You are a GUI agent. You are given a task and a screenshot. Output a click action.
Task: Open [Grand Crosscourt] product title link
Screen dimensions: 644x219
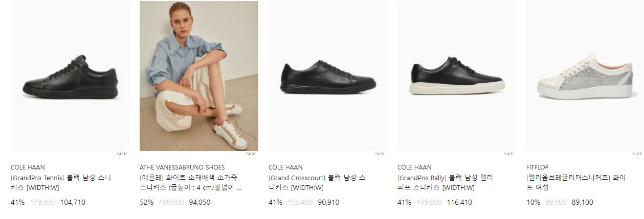point(317,183)
